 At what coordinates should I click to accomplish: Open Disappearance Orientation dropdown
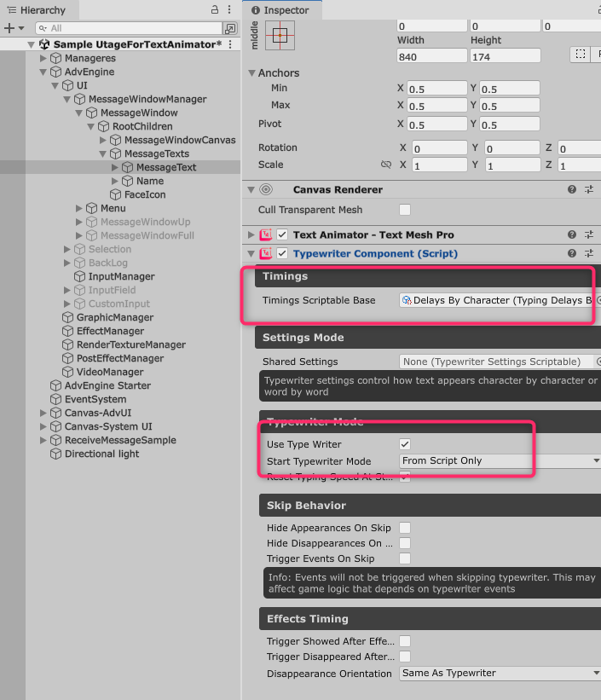tap(500, 674)
